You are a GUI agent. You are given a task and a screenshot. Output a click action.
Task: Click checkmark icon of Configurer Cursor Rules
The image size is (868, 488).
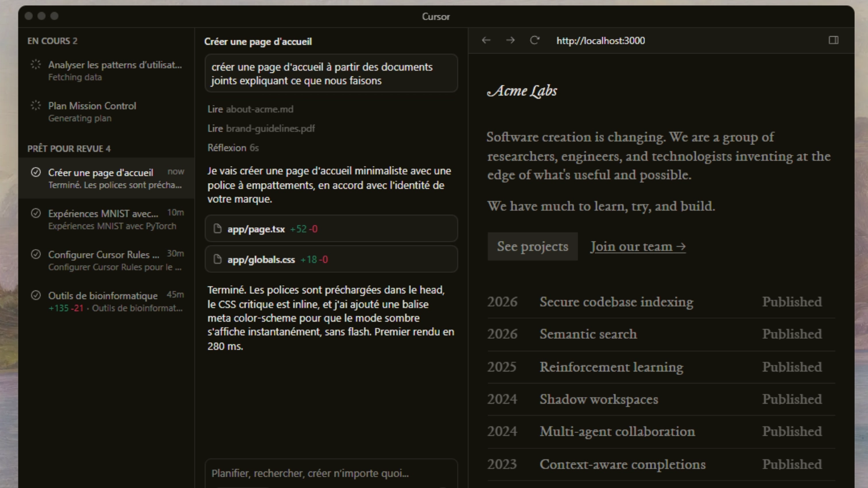tap(36, 254)
